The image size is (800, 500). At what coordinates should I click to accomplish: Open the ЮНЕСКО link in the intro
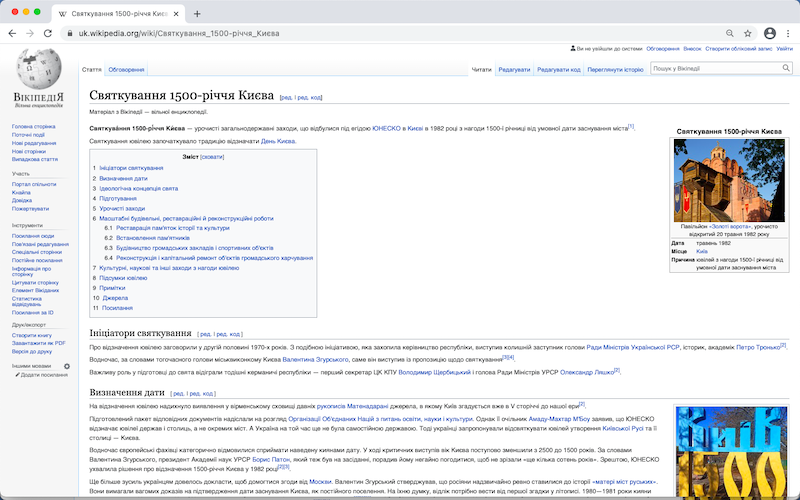(386, 129)
